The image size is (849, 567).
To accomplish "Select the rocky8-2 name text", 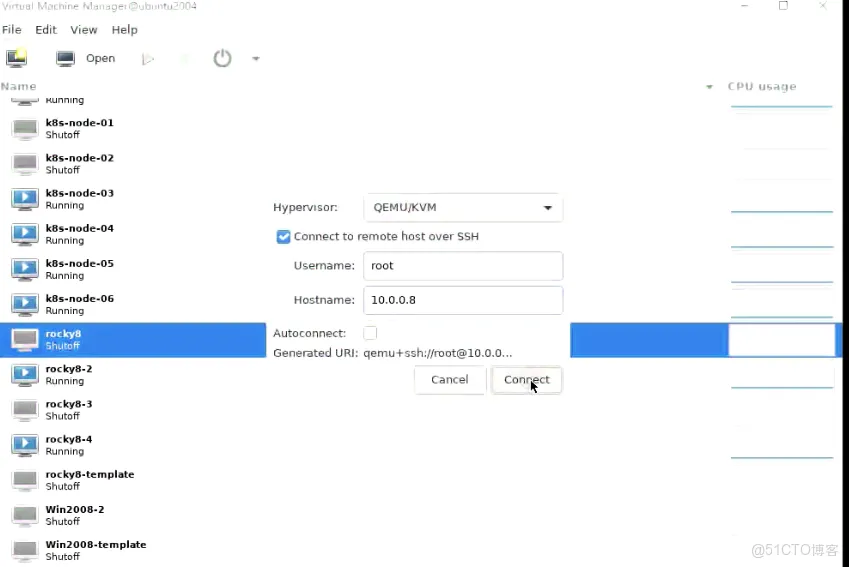I will click(x=69, y=369).
